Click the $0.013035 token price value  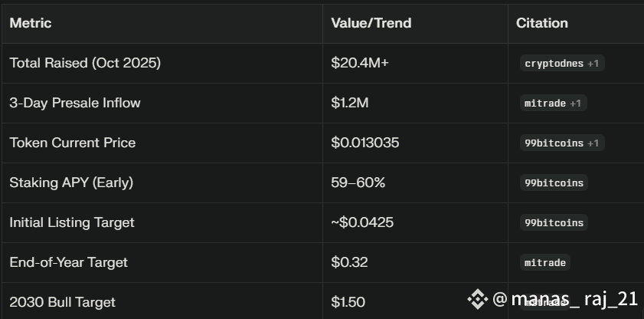365,143
